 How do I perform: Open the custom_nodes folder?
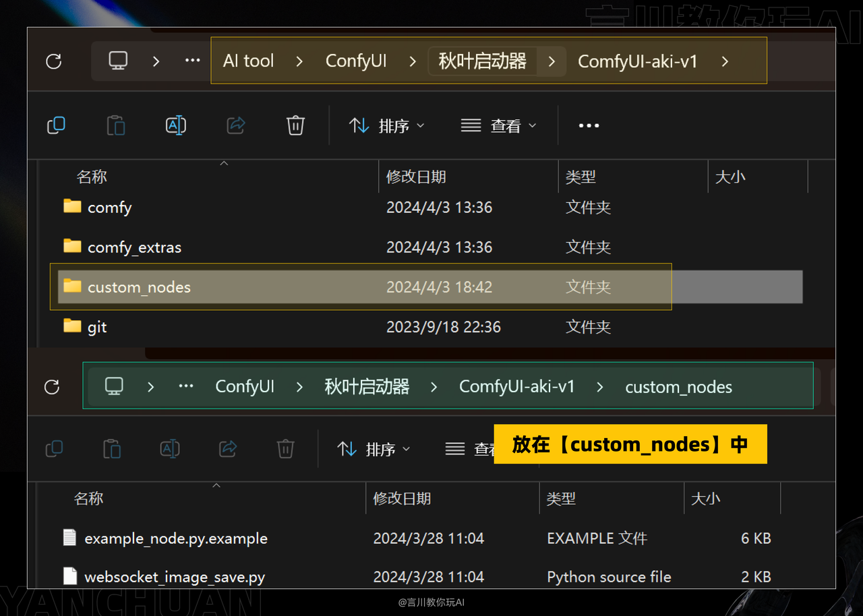click(x=139, y=286)
